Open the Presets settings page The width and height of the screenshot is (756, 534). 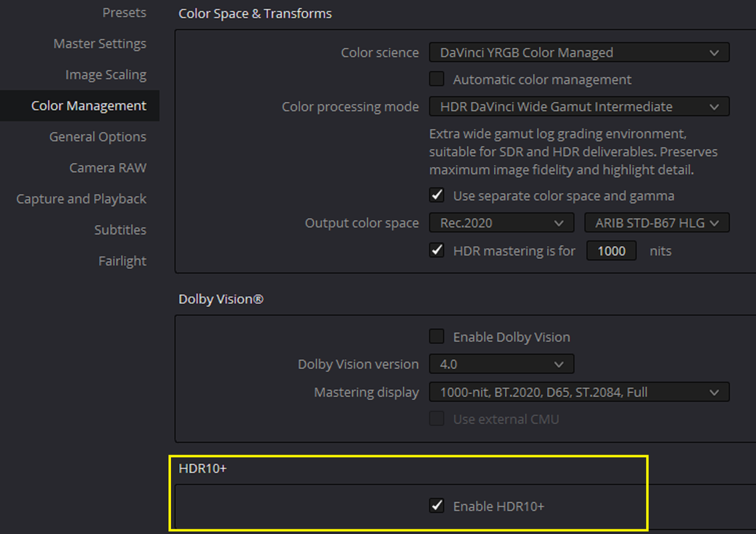coord(124,13)
